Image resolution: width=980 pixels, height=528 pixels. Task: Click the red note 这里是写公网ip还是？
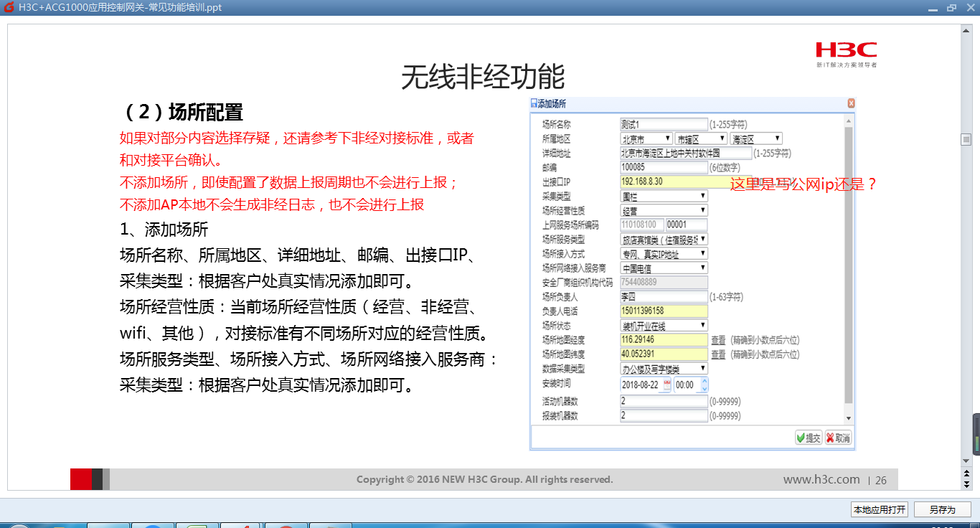[x=804, y=184]
